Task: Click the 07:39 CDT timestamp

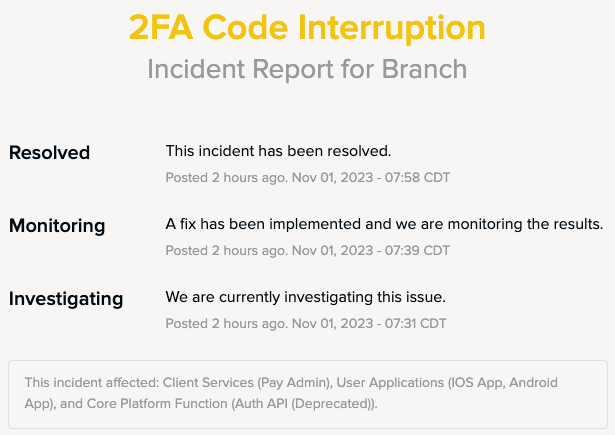Action: click(417, 251)
